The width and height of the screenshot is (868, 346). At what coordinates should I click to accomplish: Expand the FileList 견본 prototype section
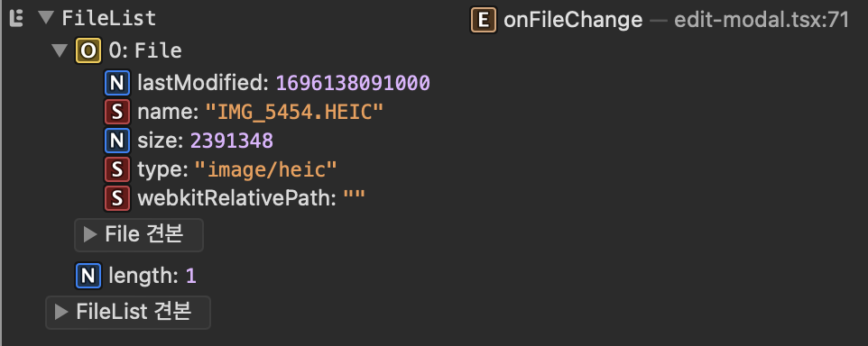pyautogui.click(x=128, y=313)
